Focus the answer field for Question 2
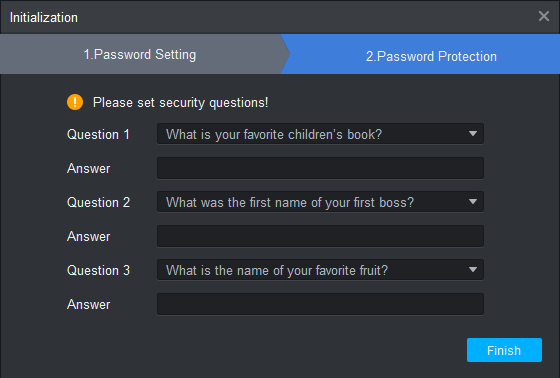The image size is (560, 378). click(320, 236)
